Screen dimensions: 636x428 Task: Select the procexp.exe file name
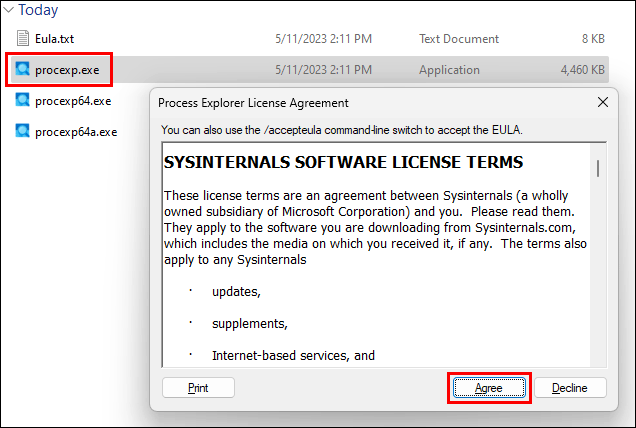67,70
